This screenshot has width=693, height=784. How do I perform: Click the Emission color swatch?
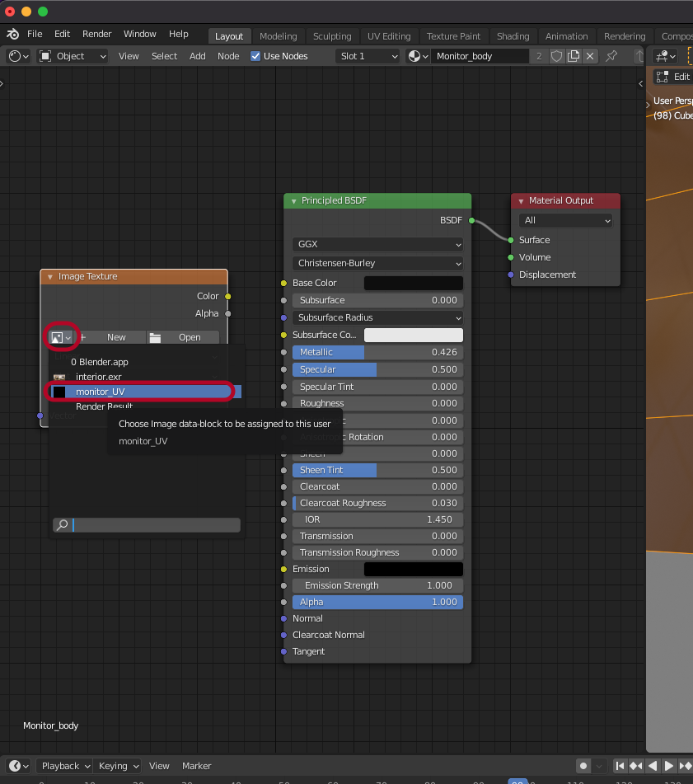[x=414, y=569]
